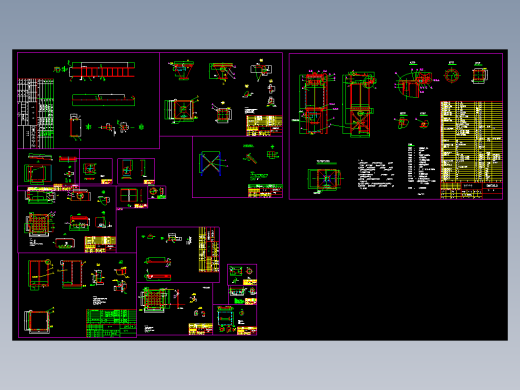520x390 pixels.
Task: Select the round flange detail view
Action: tap(452, 75)
